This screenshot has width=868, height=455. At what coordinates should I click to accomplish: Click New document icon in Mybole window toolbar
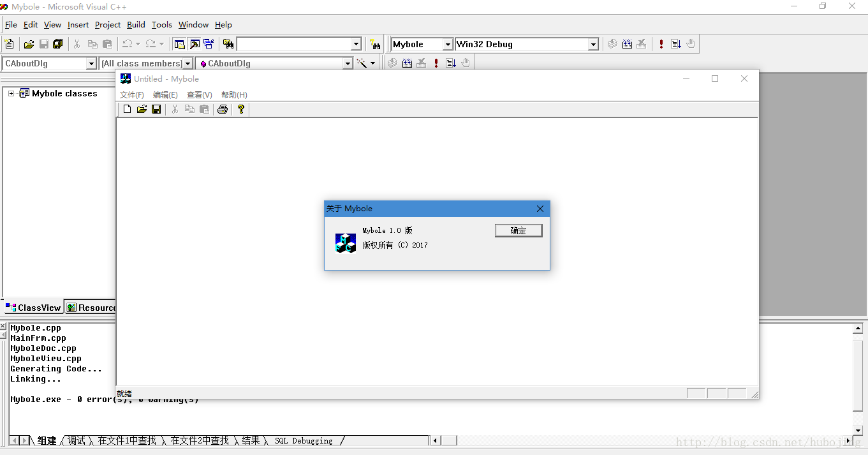coord(127,109)
